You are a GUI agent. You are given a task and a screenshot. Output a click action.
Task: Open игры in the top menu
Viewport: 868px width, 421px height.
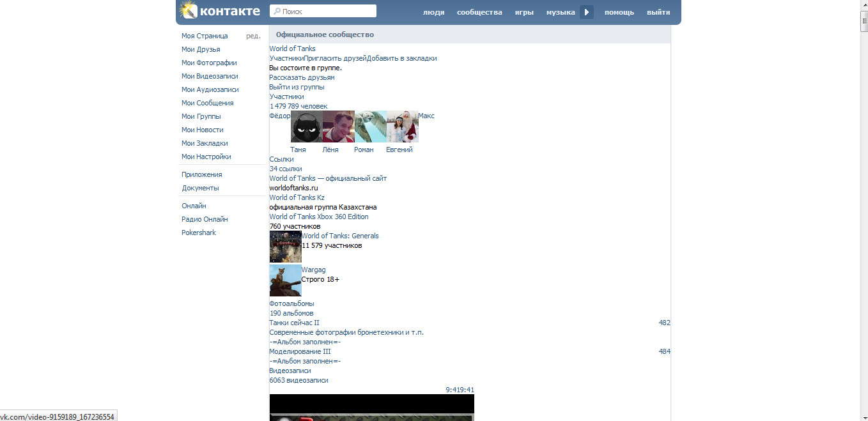click(x=524, y=12)
